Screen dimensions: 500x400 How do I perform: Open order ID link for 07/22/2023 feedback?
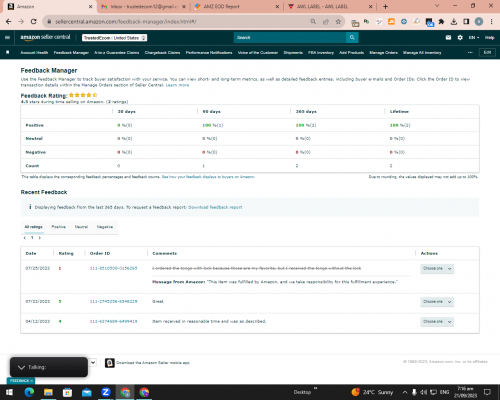pos(113,302)
